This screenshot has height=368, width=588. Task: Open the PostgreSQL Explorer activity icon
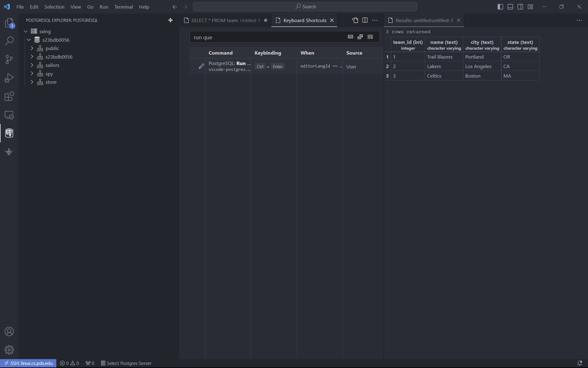9,133
